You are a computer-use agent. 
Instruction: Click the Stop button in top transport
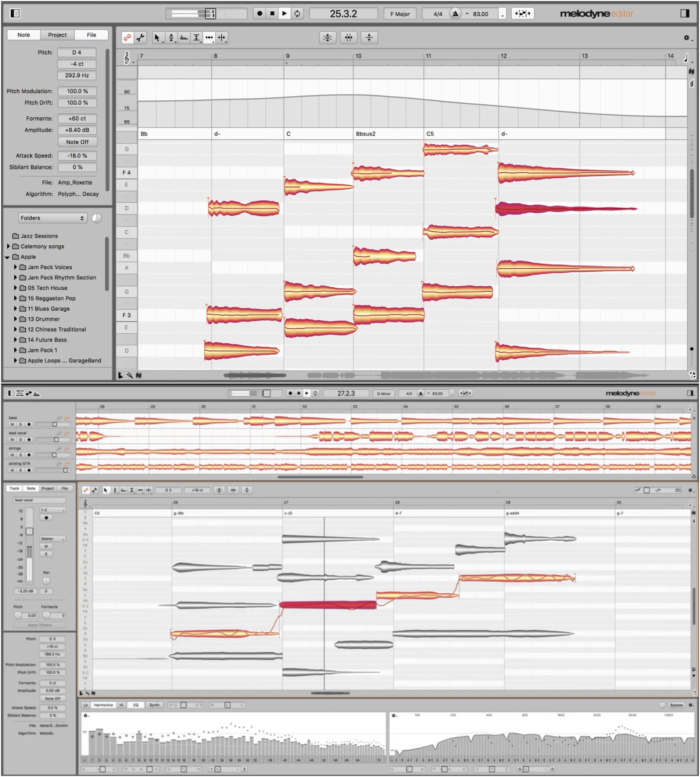click(x=272, y=13)
